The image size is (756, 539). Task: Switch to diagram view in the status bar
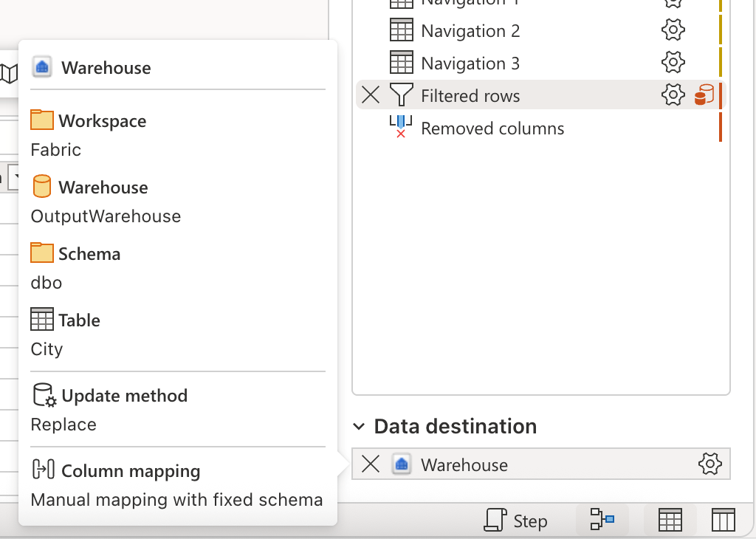[x=602, y=520]
